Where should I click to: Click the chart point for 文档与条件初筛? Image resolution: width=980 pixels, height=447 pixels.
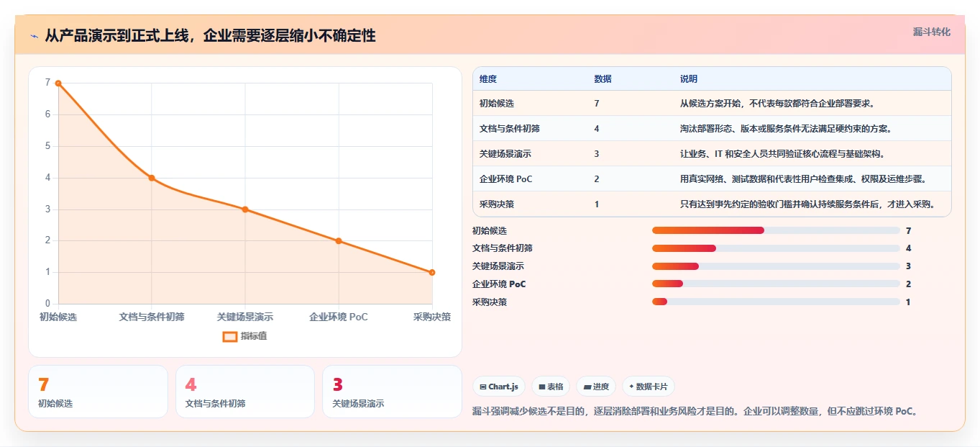(152, 178)
